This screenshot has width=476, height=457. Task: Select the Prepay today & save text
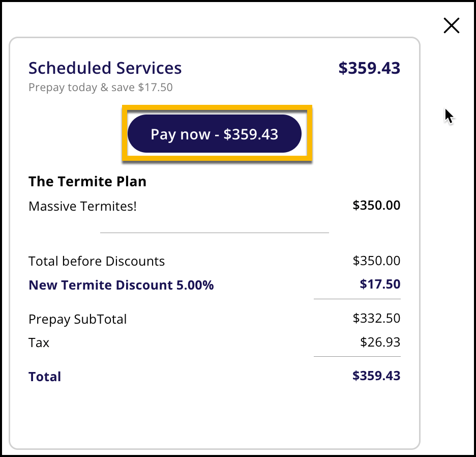coord(100,88)
